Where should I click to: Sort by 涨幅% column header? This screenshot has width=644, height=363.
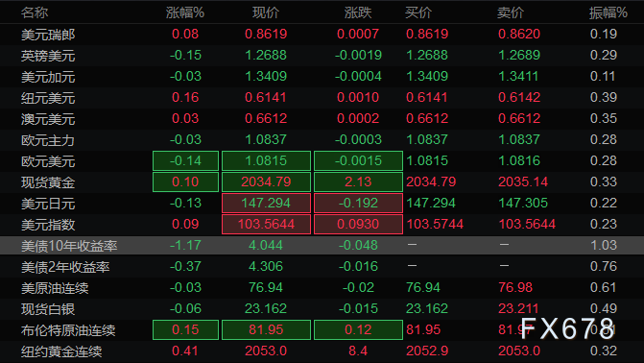(x=185, y=12)
